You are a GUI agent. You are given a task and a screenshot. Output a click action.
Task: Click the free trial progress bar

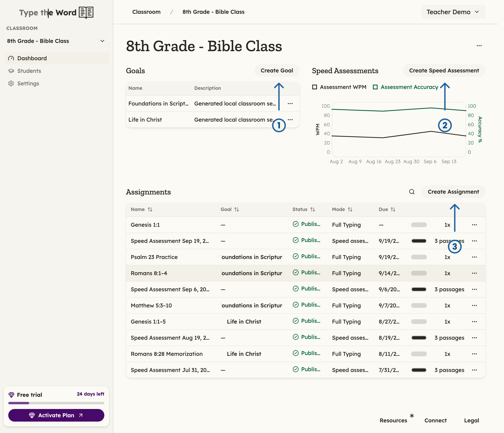pyautogui.click(x=56, y=403)
